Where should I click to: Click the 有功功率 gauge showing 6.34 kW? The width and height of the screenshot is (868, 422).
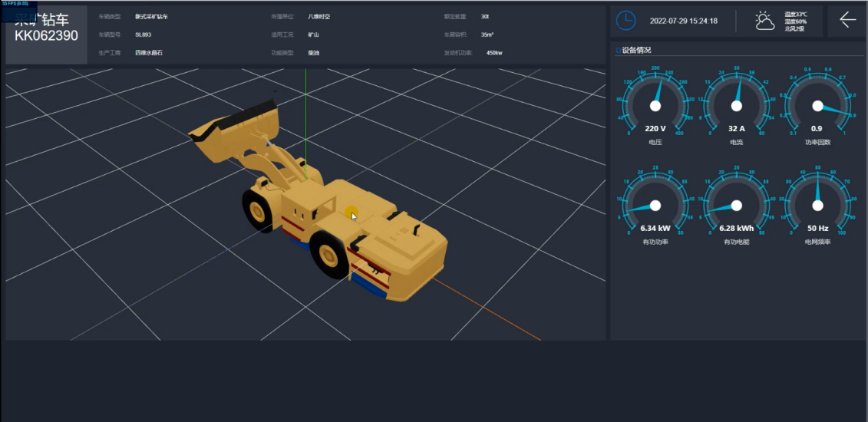tap(655, 205)
